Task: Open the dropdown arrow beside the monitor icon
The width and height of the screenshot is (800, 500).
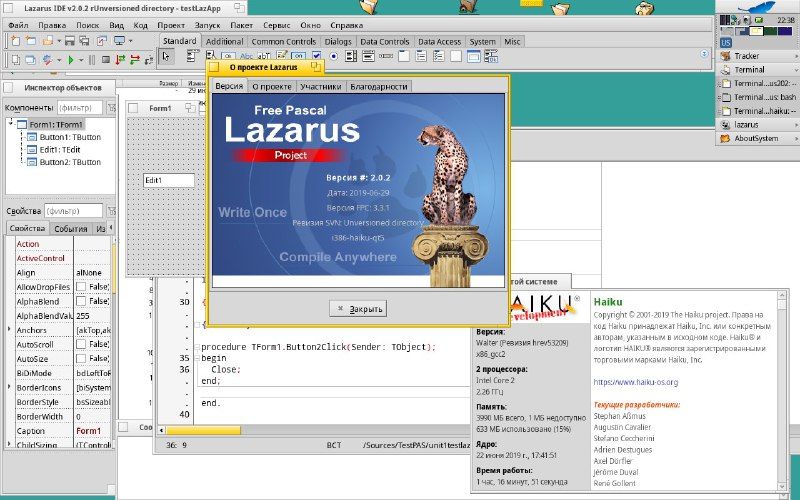Action: click(x=131, y=41)
